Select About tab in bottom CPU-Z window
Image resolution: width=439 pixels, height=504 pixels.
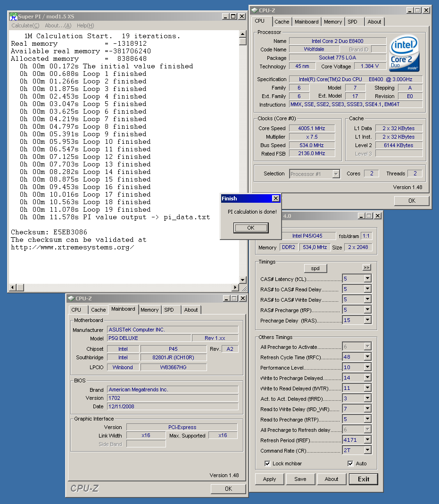(x=191, y=310)
